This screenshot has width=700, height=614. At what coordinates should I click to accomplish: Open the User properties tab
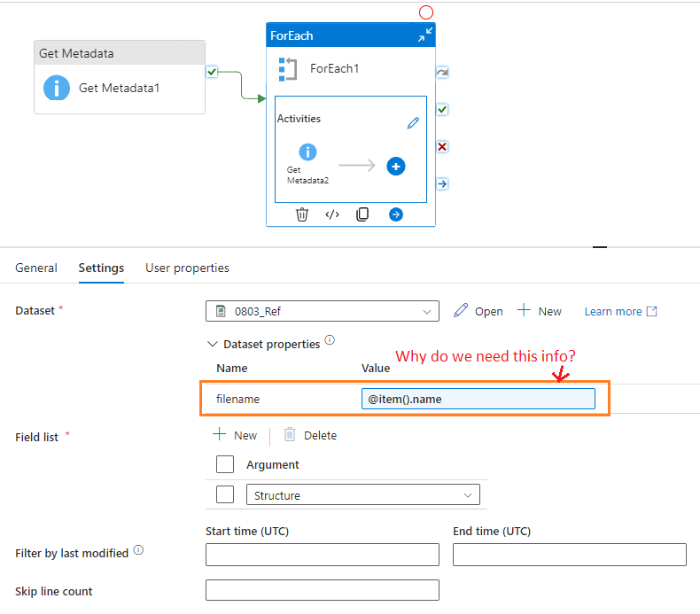point(187,268)
